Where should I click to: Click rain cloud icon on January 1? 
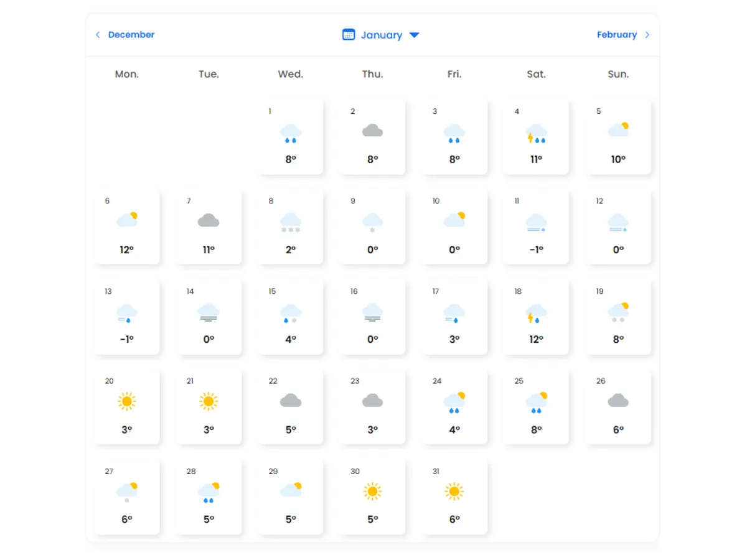click(x=291, y=133)
